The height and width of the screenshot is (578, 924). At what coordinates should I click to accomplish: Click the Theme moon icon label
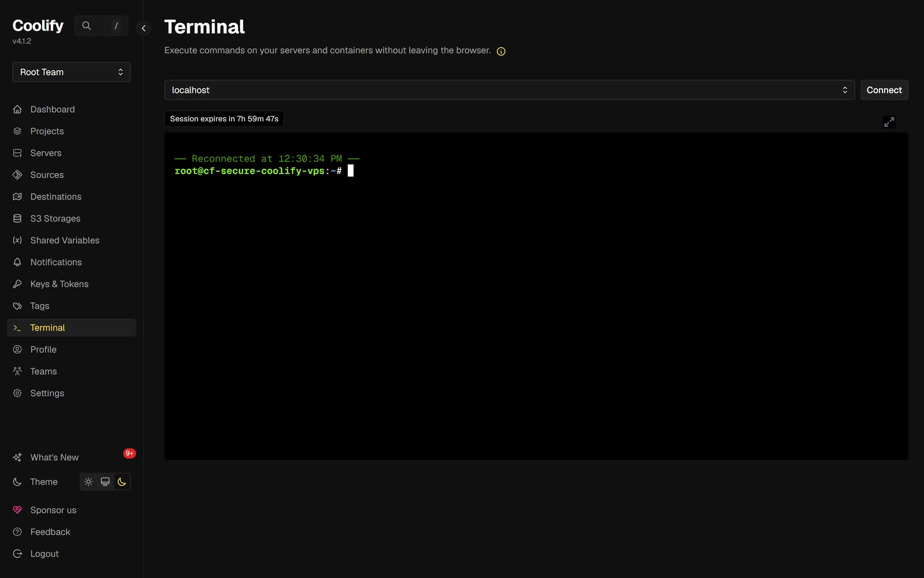[x=17, y=481]
